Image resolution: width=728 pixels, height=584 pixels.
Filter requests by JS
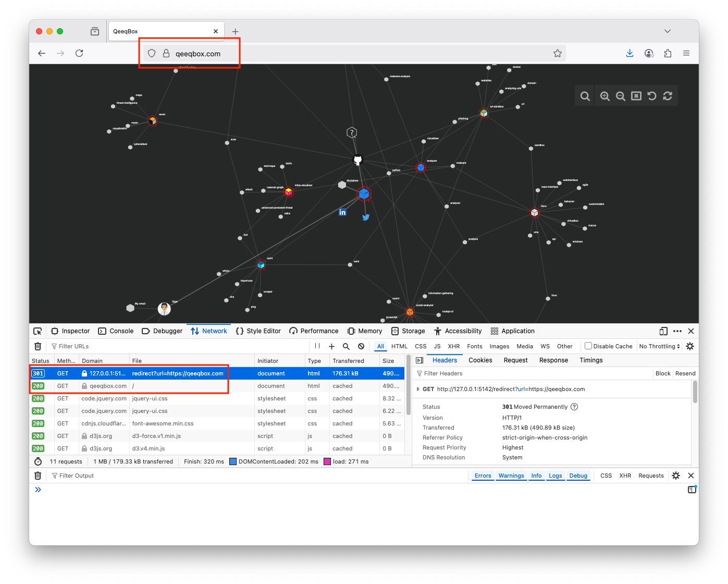point(437,346)
